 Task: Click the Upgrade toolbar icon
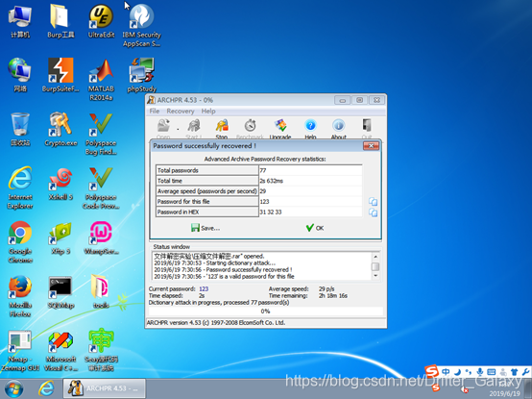click(280, 129)
